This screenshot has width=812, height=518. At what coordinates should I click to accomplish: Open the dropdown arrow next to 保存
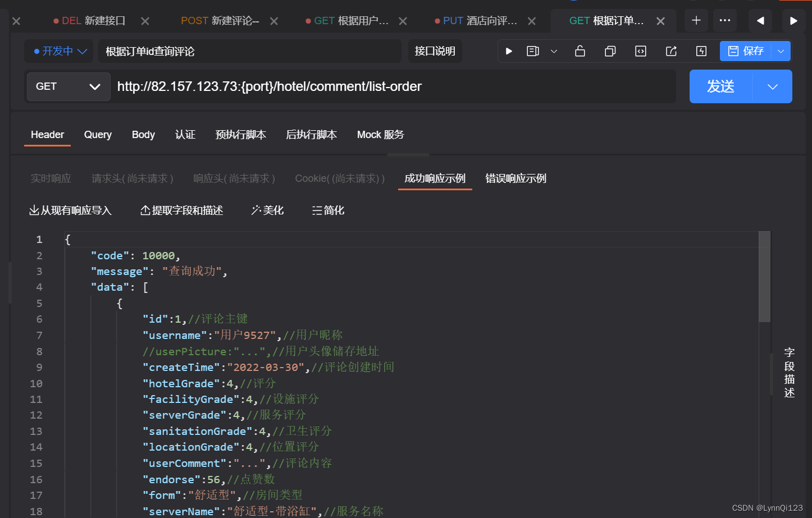(781, 51)
